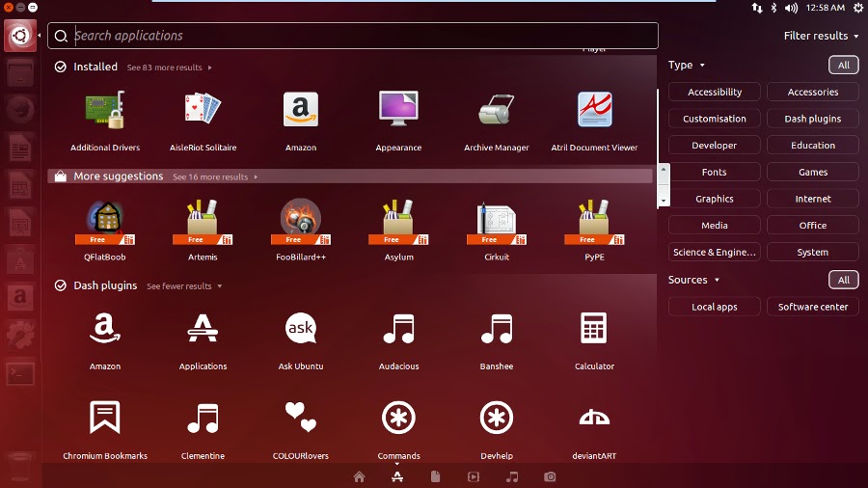Screen dimensions: 868x488
Task: Open clock showing 12:58 AM
Action: [x=826, y=7]
